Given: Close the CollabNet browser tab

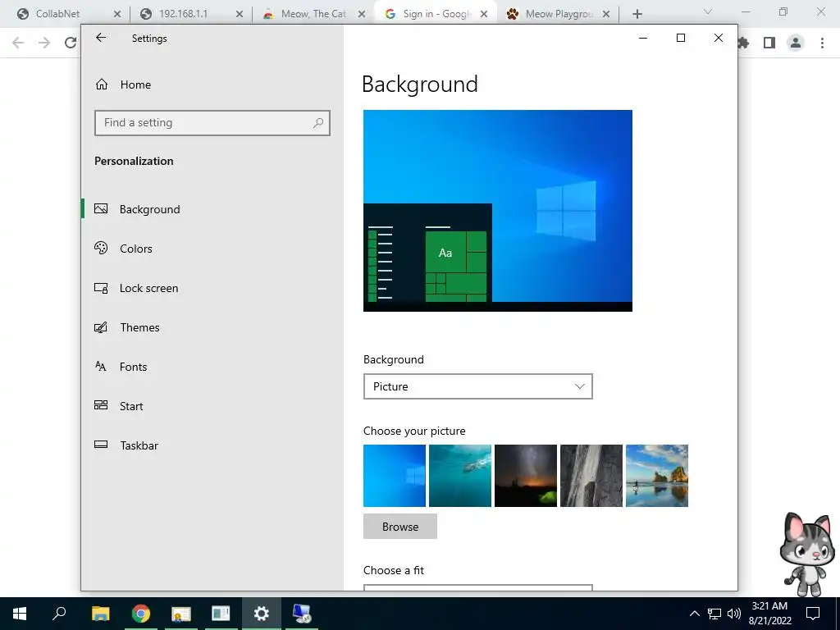Looking at the screenshot, I should (117, 14).
